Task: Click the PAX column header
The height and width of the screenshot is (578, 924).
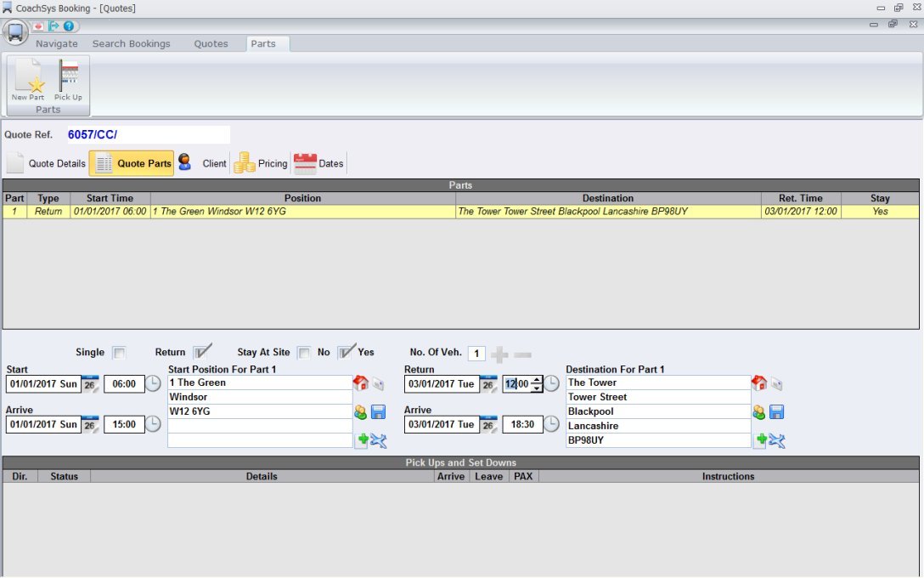Action: point(523,477)
